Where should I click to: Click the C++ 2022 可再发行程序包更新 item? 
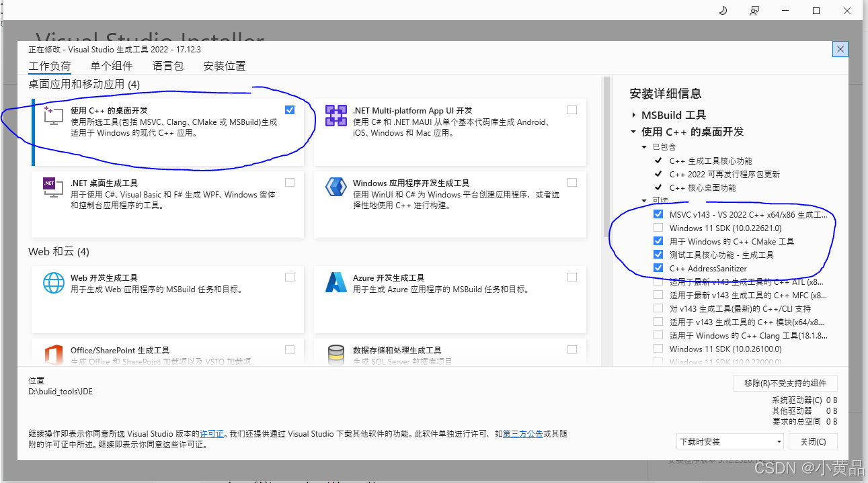click(x=725, y=174)
